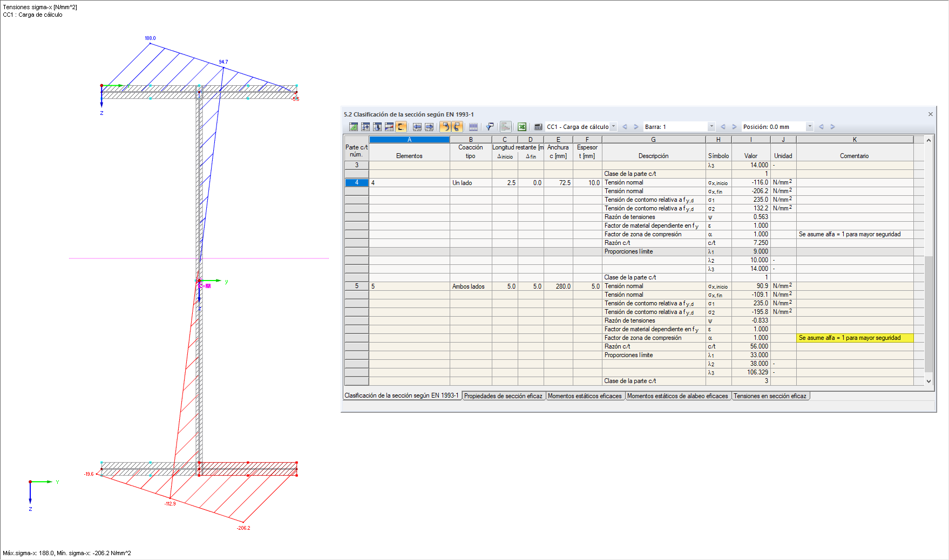
Task: Export table to Excel
Action: (522, 127)
